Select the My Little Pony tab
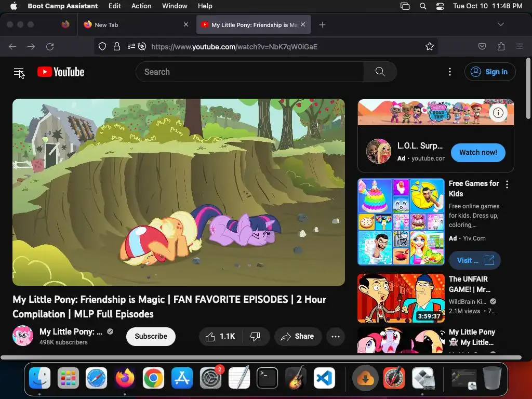Image resolution: width=532 pixels, height=399 pixels. (254, 25)
